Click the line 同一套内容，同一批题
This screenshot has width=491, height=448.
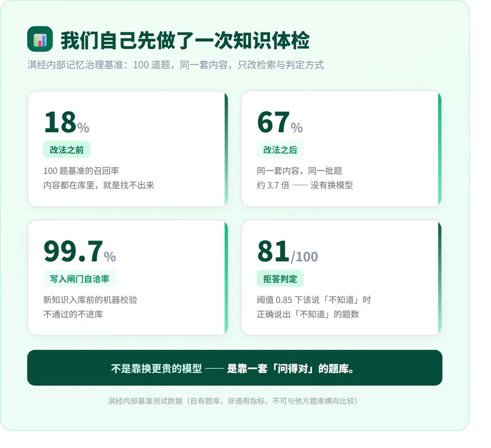point(300,171)
